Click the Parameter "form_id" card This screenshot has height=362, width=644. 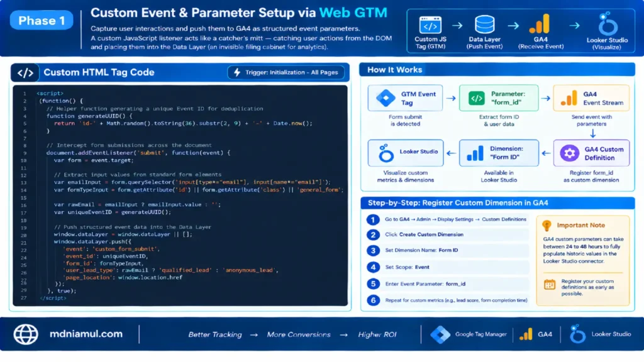[499, 98]
